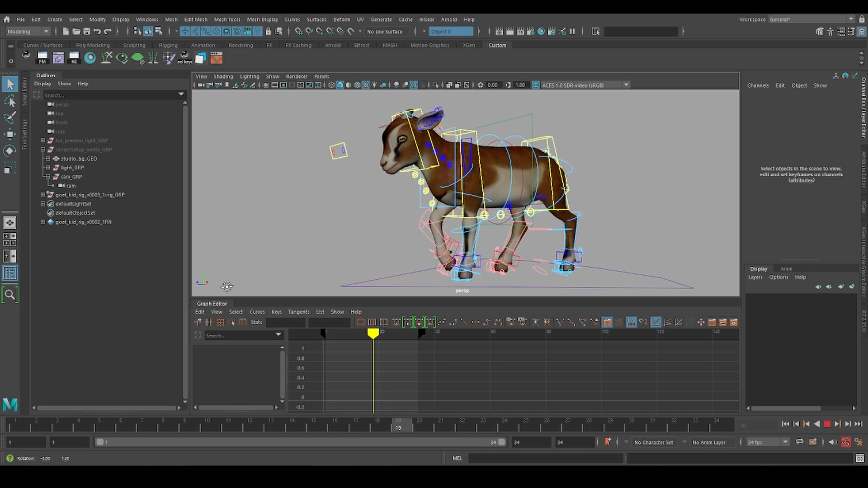
Task: Click the yellow Graph Editor time marker
Action: click(x=373, y=333)
